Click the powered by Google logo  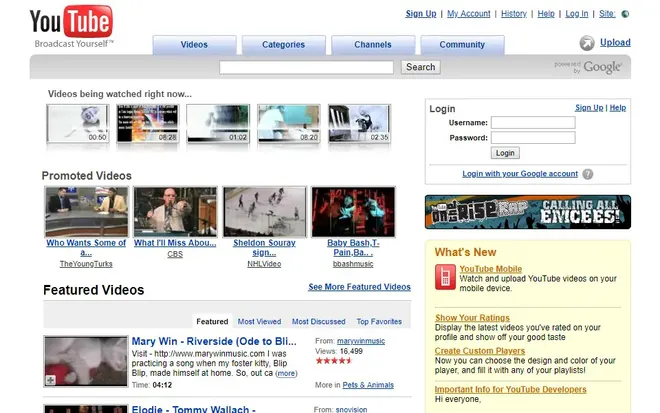[589, 67]
